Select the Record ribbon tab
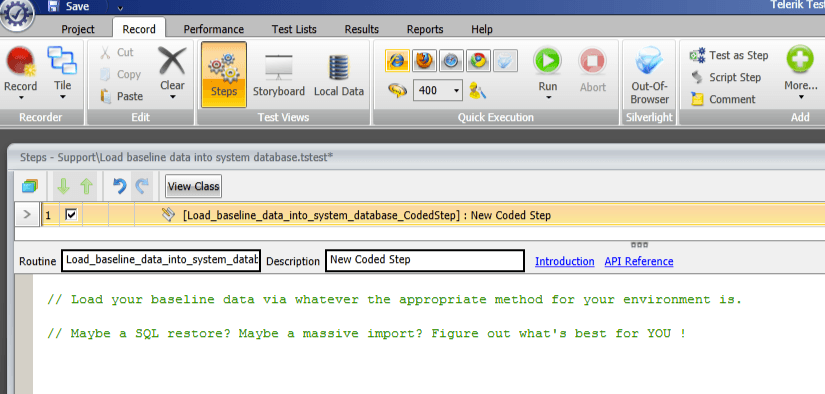825x394 pixels. point(139,29)
